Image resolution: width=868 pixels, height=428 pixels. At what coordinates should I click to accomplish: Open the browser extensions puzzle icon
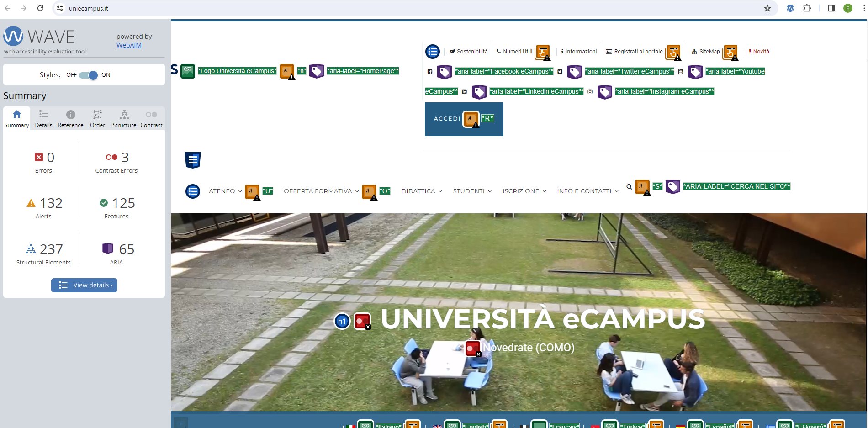[807, 8]
